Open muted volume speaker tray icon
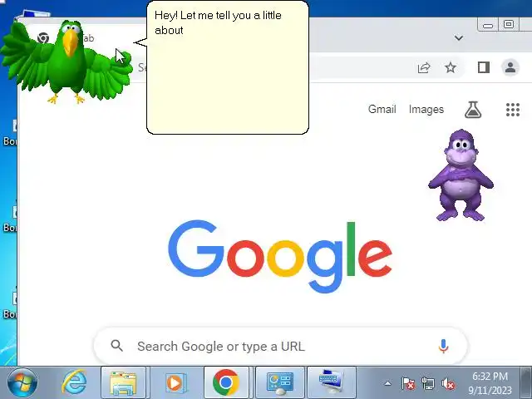This screenshot has width=532, height=399. point(448,384)
